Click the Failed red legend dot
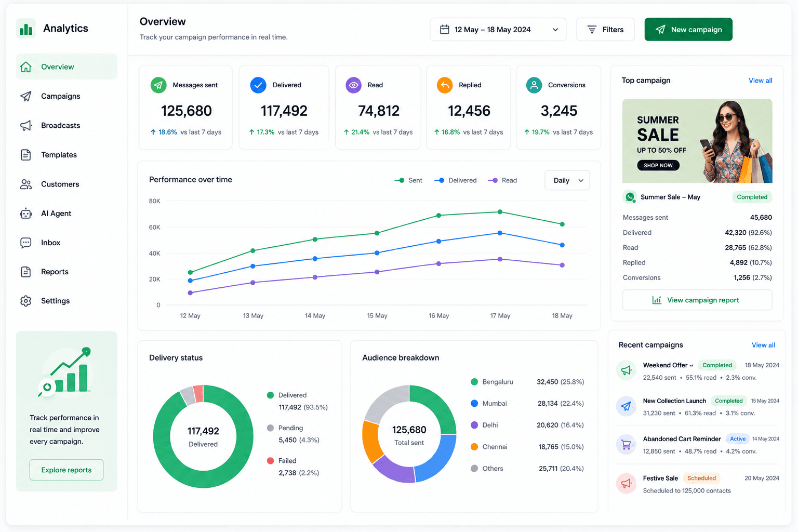 click(271, 461)
